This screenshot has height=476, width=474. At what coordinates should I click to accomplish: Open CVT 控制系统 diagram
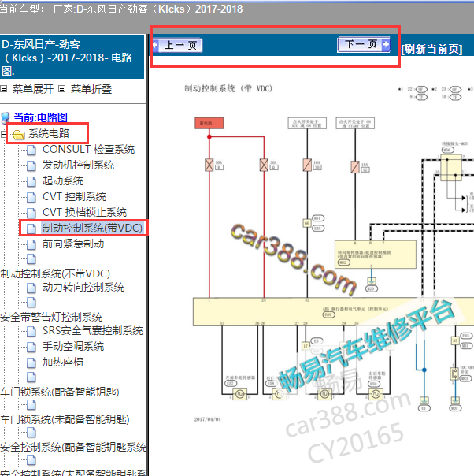click(74, 196)
